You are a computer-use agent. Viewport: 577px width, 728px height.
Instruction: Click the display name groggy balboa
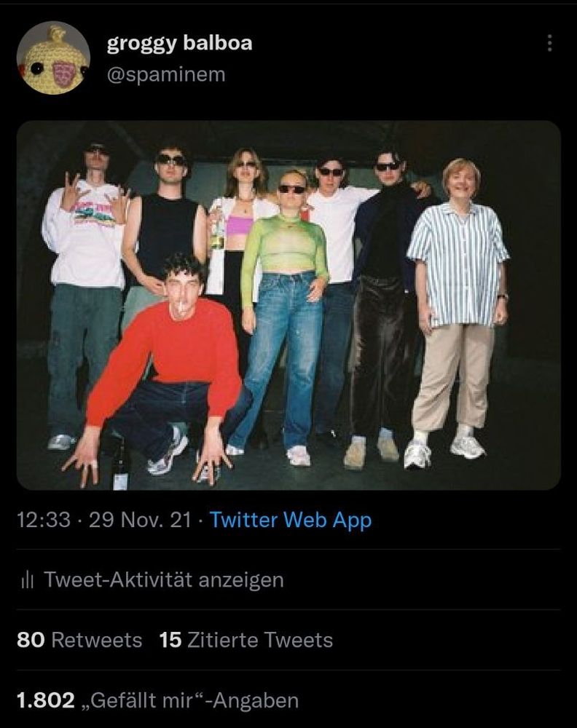tap(179, 42)
